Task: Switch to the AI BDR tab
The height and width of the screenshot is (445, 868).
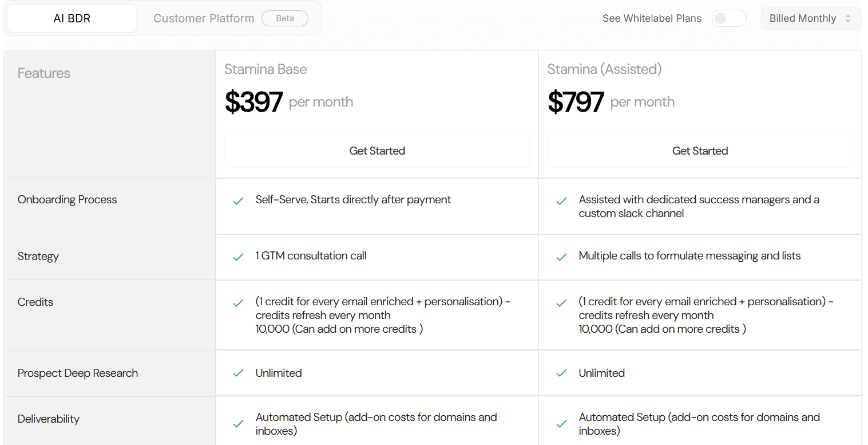Action: [72, 18]
